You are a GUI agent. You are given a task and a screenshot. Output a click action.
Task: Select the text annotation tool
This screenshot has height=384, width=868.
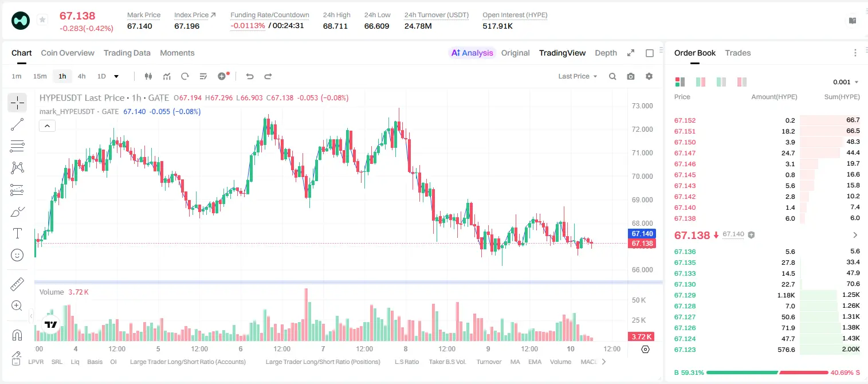coord(17,233)
